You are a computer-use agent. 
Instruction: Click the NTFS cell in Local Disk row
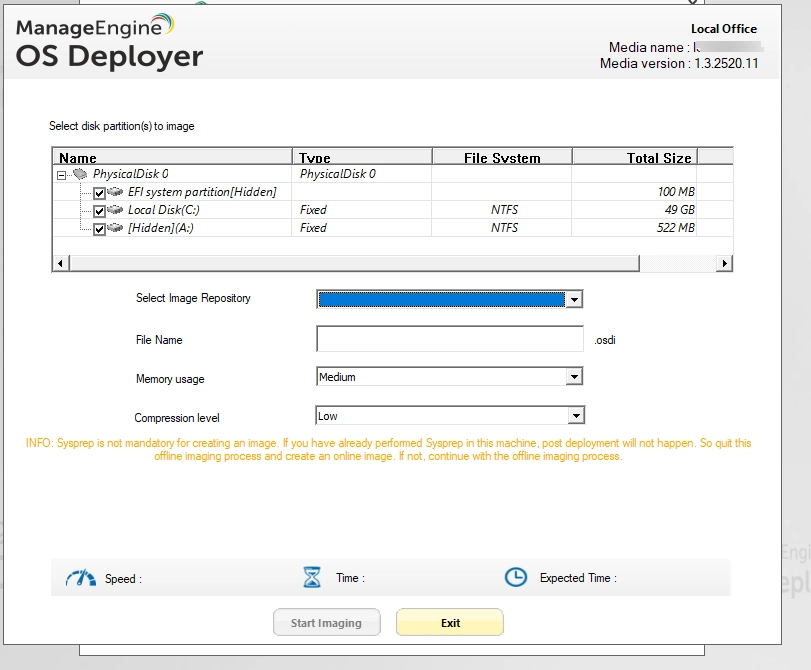coord(504,210)
